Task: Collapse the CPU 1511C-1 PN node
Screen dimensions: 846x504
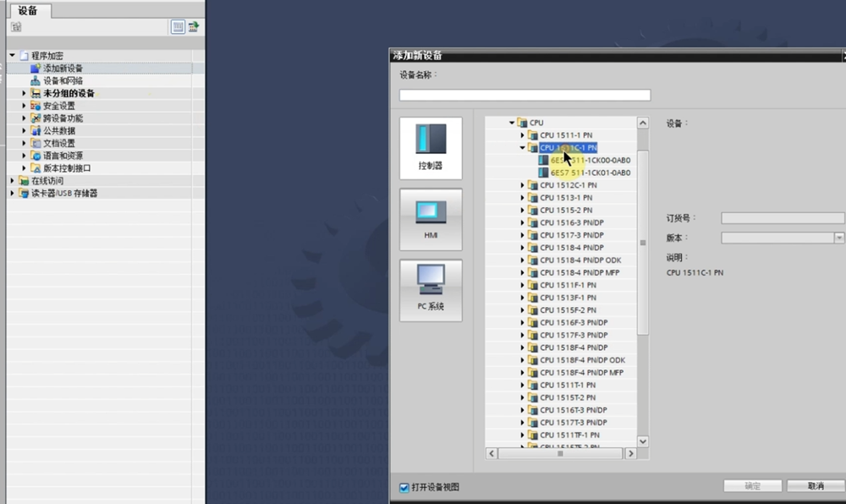Action: [523, 147]
